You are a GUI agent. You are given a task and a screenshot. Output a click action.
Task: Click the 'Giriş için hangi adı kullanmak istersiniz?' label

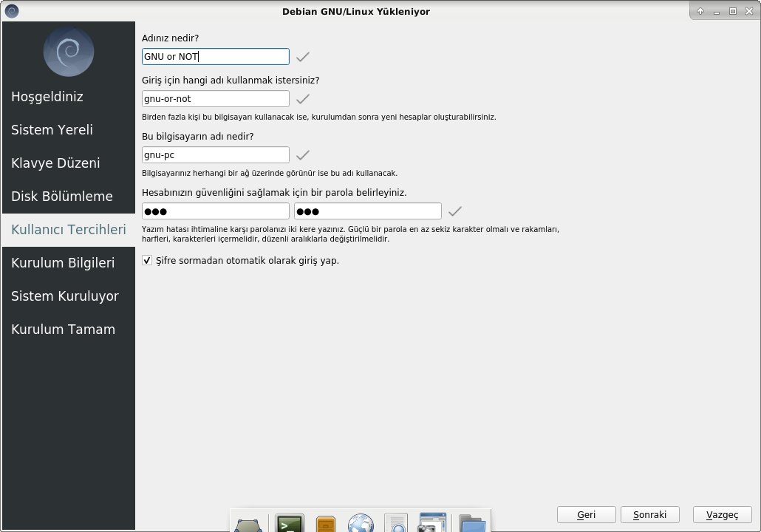coord(231,80)
